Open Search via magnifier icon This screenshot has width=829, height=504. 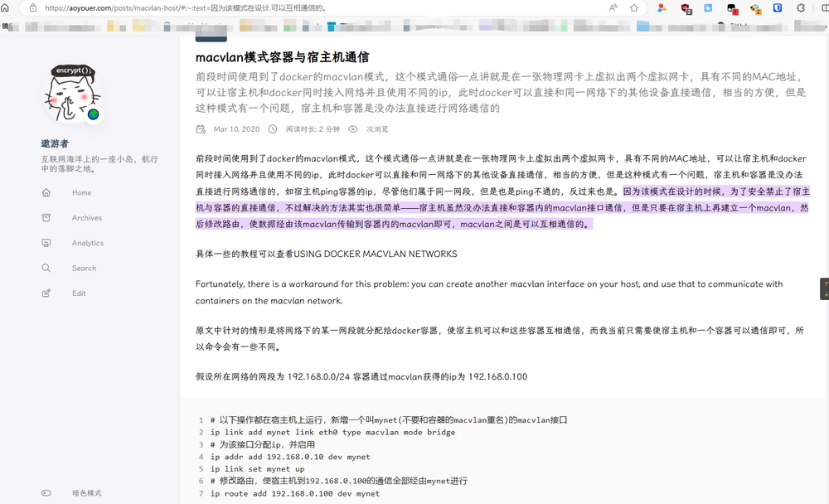click(46, 268)
